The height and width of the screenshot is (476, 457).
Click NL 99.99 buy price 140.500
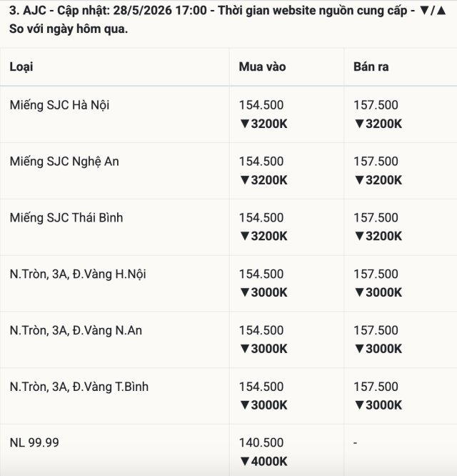[x=261, y=442]
